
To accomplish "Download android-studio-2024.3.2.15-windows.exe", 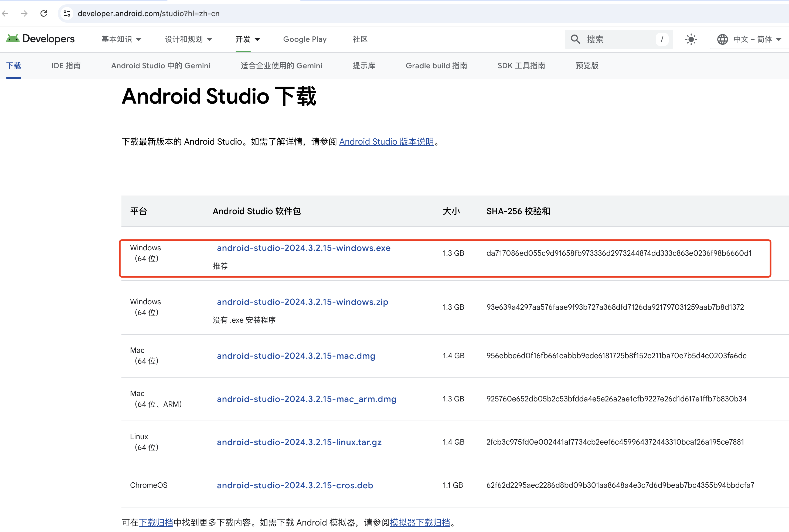I will coord(303,248).
